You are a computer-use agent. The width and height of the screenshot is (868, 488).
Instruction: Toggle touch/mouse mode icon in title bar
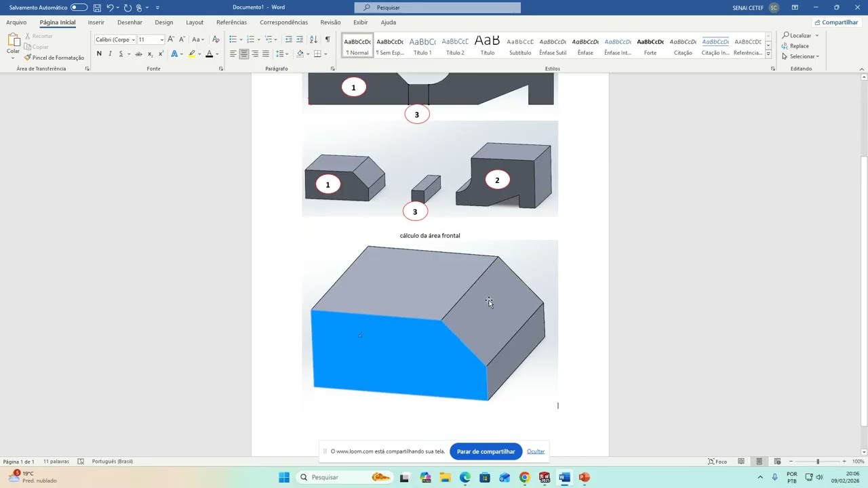coord(139,7)
